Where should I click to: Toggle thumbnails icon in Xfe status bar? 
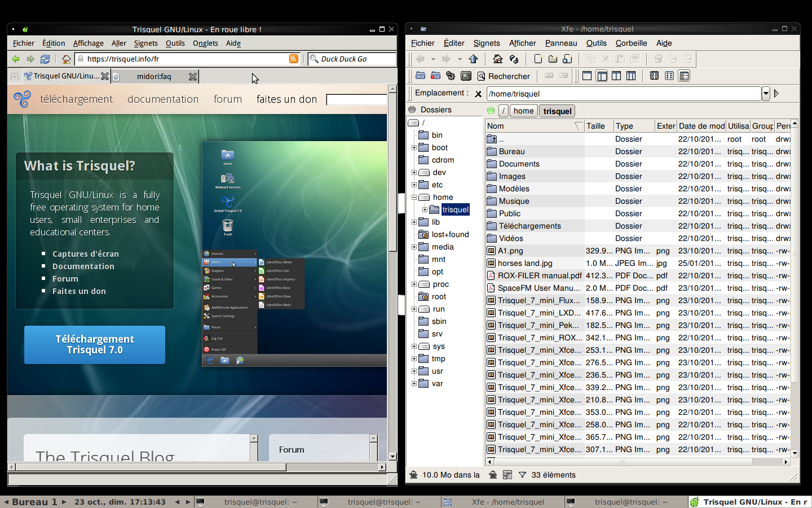point(507,475)
